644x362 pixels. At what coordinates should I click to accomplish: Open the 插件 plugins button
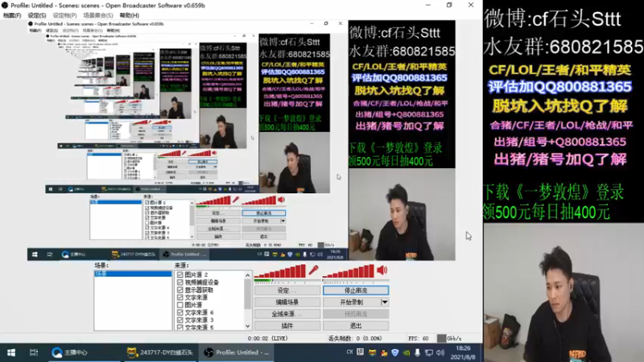click(287, 326)
